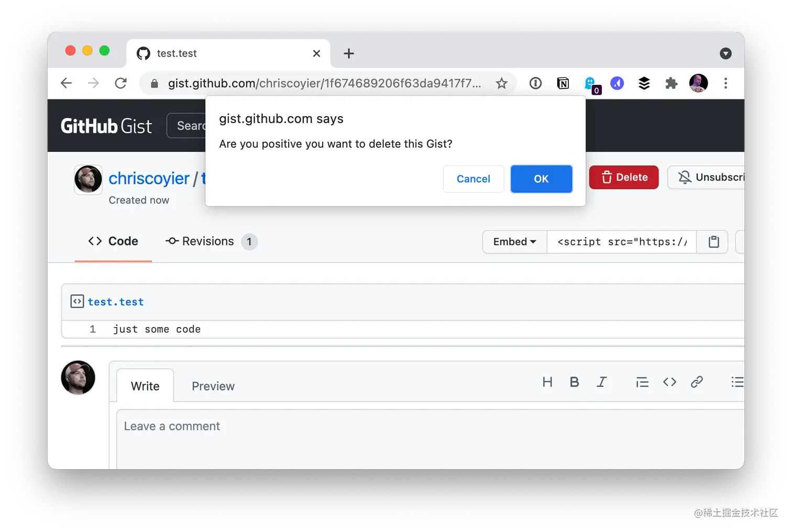Click the Unsubscribe button

click(x=706, y=178)
